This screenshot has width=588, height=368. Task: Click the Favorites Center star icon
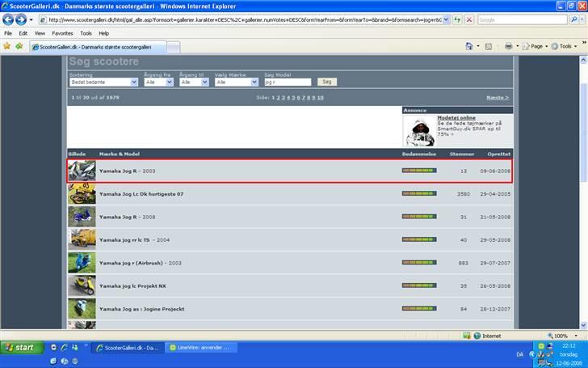(x=7, y=46)
